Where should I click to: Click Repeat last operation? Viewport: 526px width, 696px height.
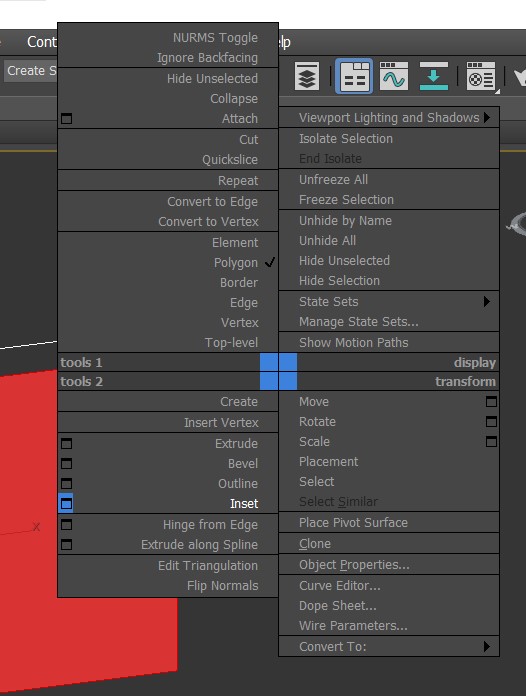pyautogui.click(x=238, y=181)
